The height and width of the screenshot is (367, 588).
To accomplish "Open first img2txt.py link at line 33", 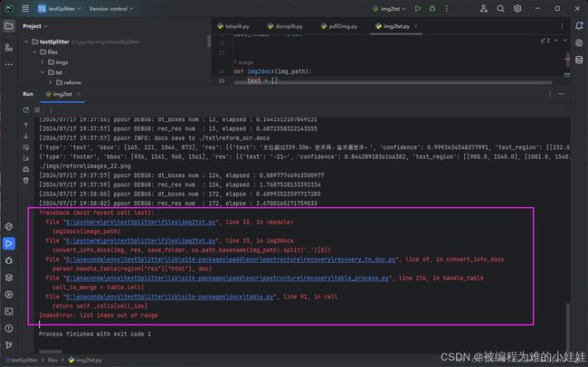I will [x=140, y=222].
